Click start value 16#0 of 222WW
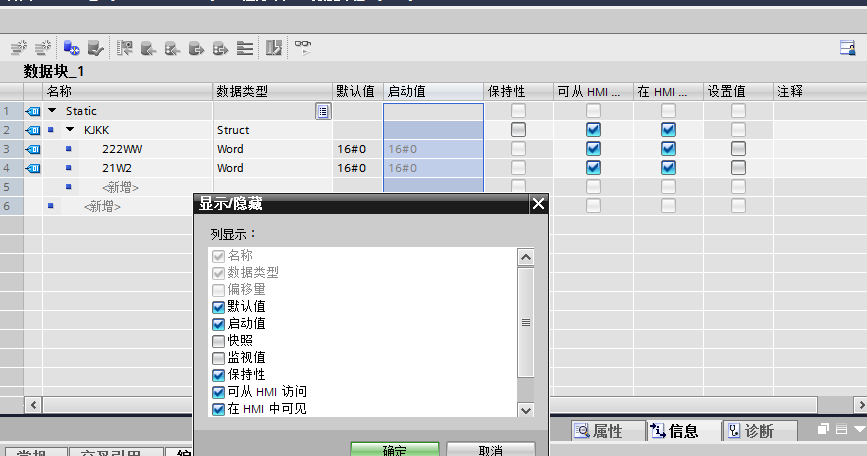The width and height of the screenshot is (867, 456). click(434, 149)
